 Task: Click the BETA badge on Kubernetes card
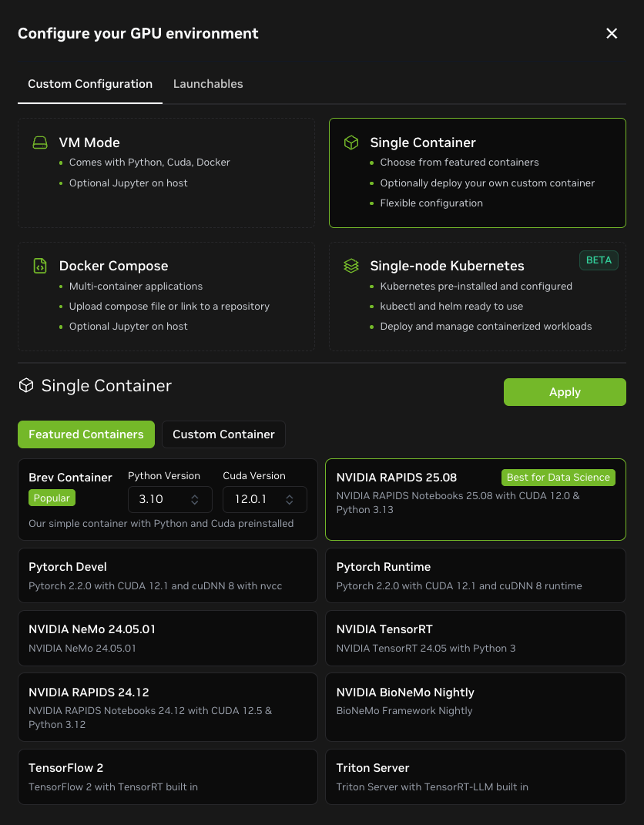[599, 260]
